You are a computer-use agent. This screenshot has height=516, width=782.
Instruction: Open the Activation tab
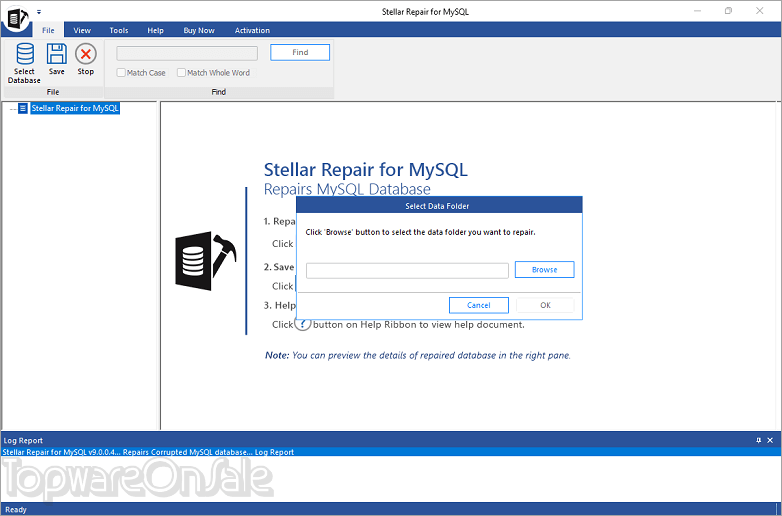252,30
